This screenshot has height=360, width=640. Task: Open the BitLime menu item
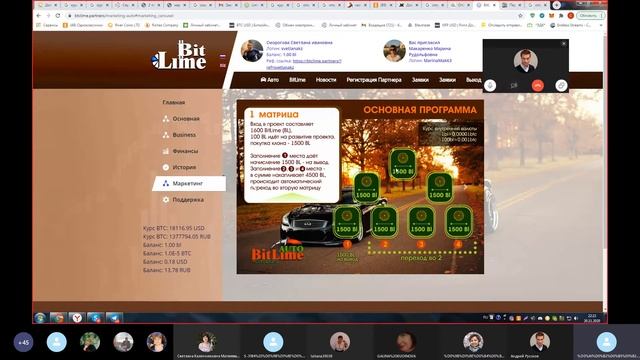(298, 80)
